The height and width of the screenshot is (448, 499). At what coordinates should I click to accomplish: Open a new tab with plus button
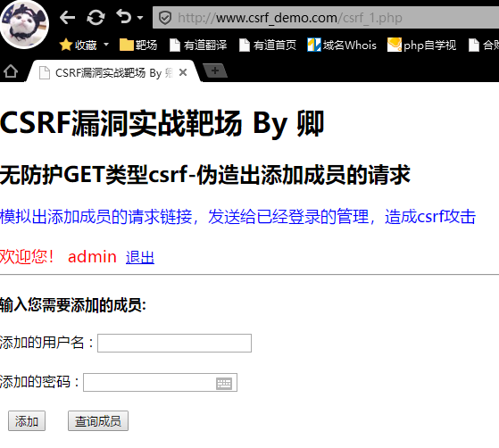tap(215, 71)
